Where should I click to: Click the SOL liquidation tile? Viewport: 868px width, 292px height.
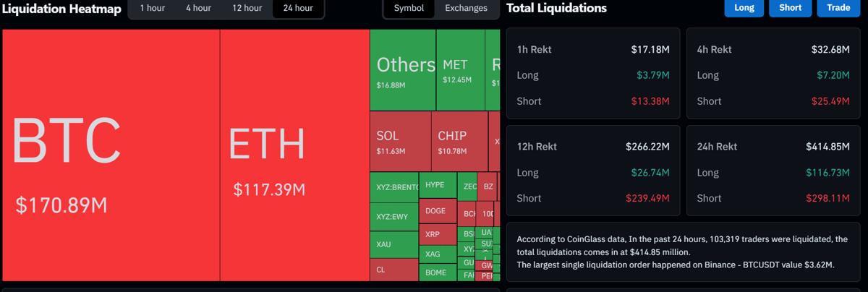point(400,141)
